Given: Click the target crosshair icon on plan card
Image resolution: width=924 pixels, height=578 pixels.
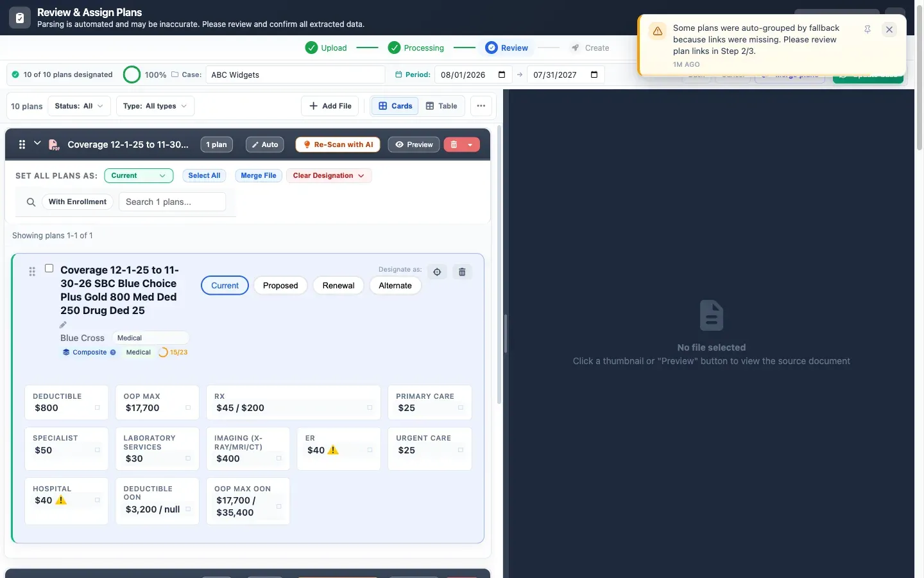Looking at the screenshot, I should pos(437,272).
